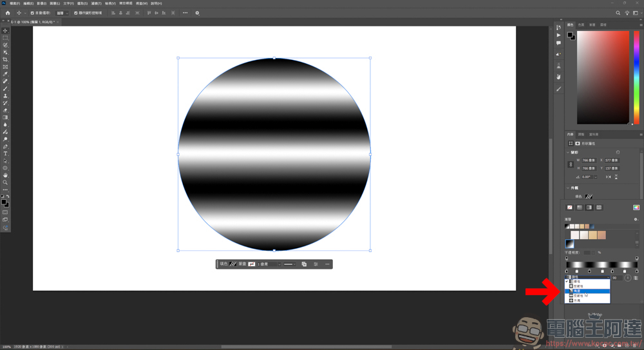The height and width of the screenshot is (350, 644).
Task: Open the File (F) menu
Action: tap(15, 3)
